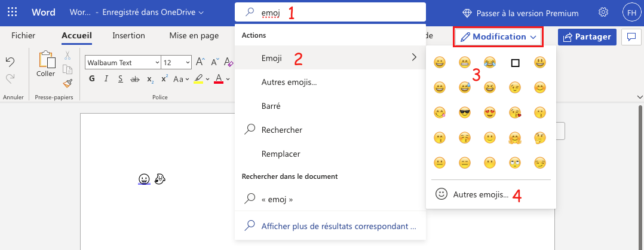Collapse the ribbon with the chevron

639,97
